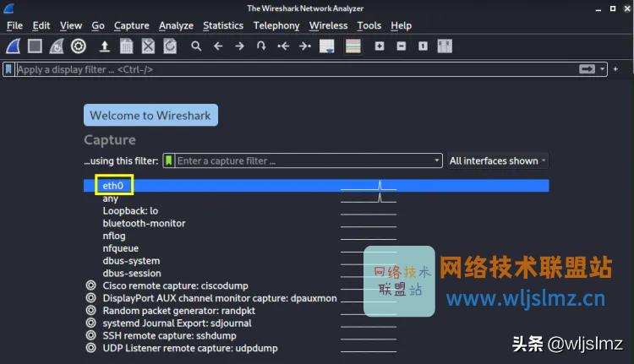Add a display filter button plus
Viewport: 634px width, 364px height.
pyautogui.click(x=615, y=69)
